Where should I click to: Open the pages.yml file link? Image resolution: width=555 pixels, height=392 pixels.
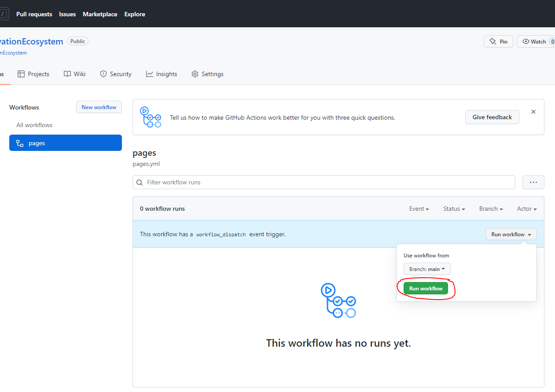(146, 163)
